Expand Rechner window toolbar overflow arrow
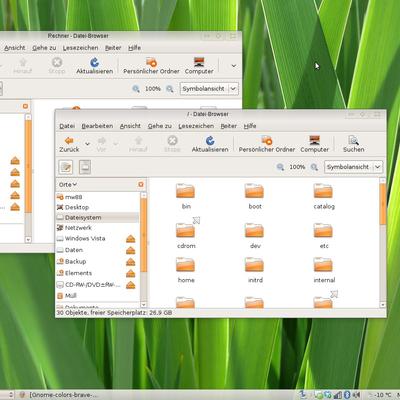 [x=234, y=66]
